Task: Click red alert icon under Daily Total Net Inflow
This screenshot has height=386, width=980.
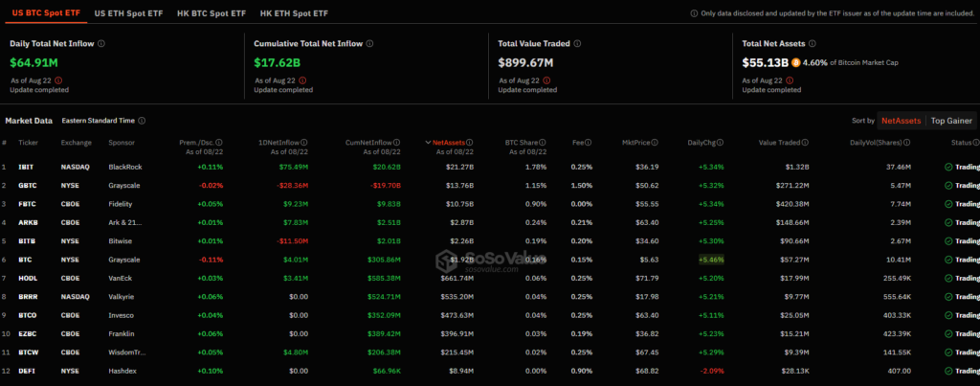Action: (58, 79)
